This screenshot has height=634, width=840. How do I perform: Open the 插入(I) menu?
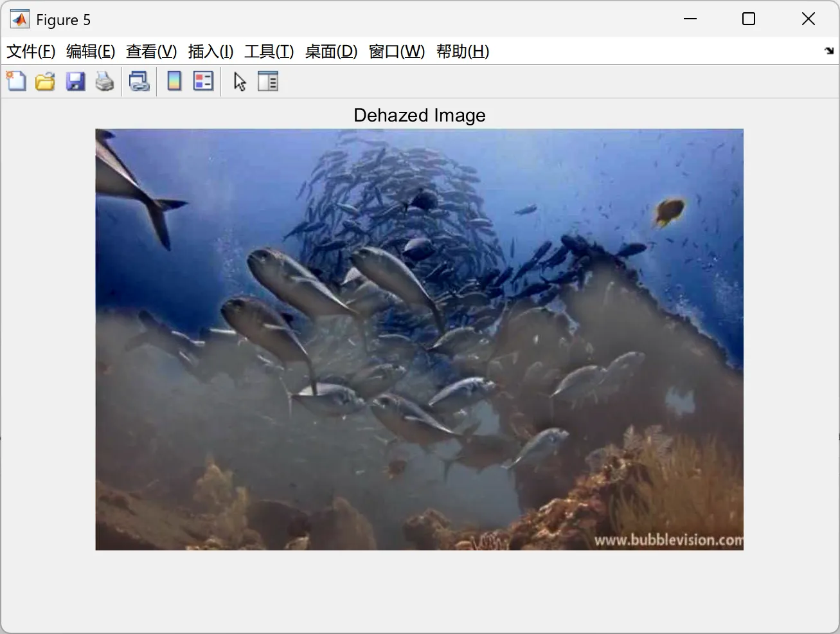coord(211,51)
